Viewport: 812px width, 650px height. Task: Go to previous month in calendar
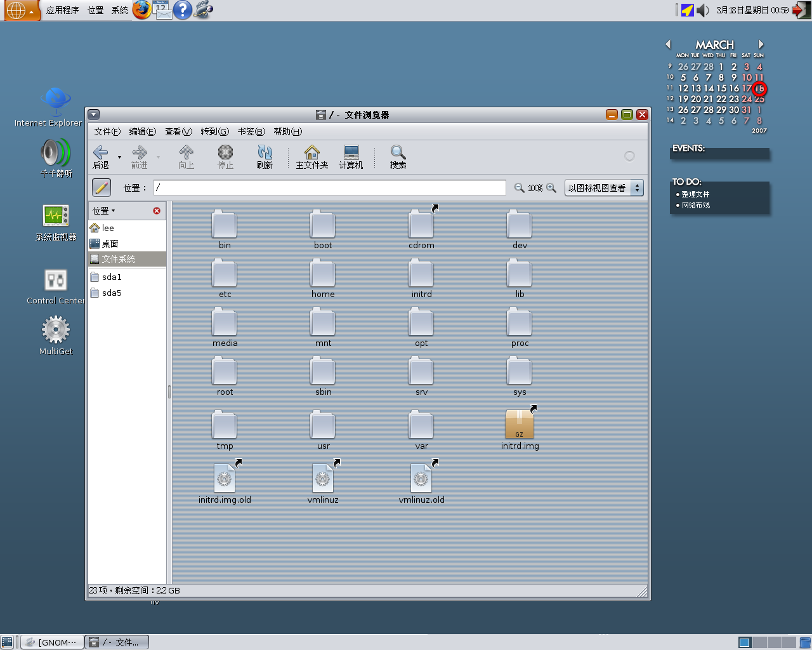(x=668, y=44)
